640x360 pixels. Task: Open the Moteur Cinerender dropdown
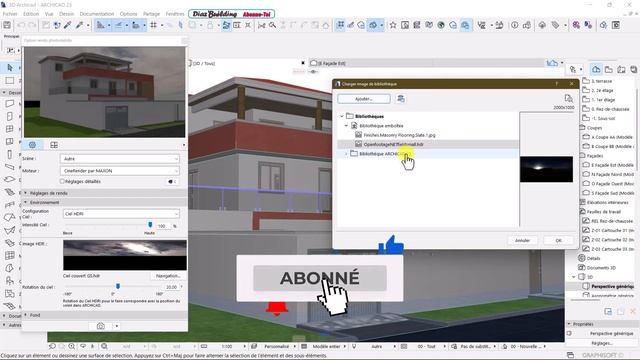(120, 171)
